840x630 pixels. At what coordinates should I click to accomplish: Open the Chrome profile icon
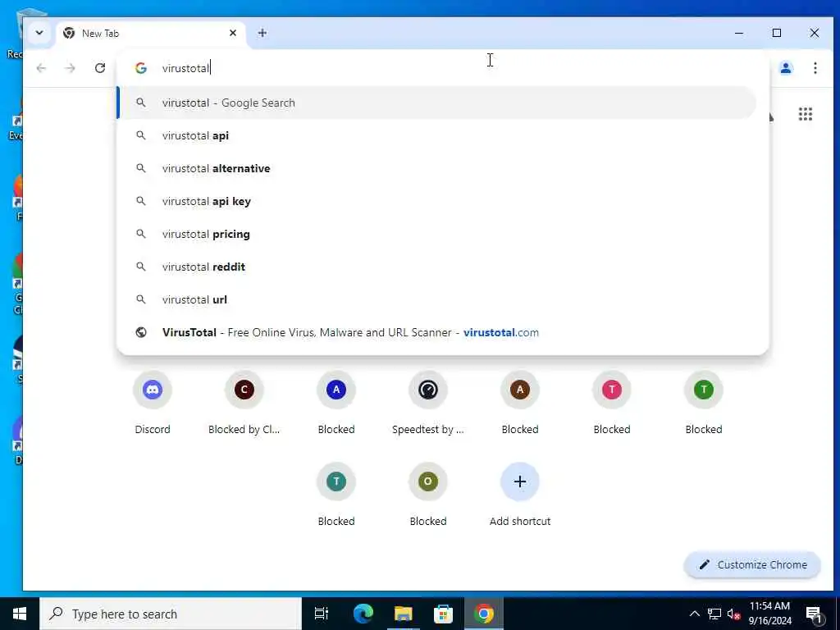pyautogui.click(x=786, y=68)
